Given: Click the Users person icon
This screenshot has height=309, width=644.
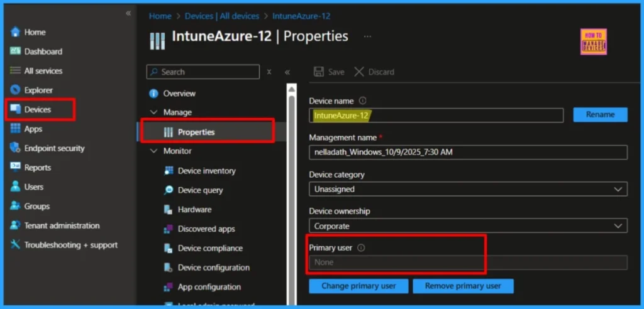Looking at the screenshot, I should pos(15,187).
